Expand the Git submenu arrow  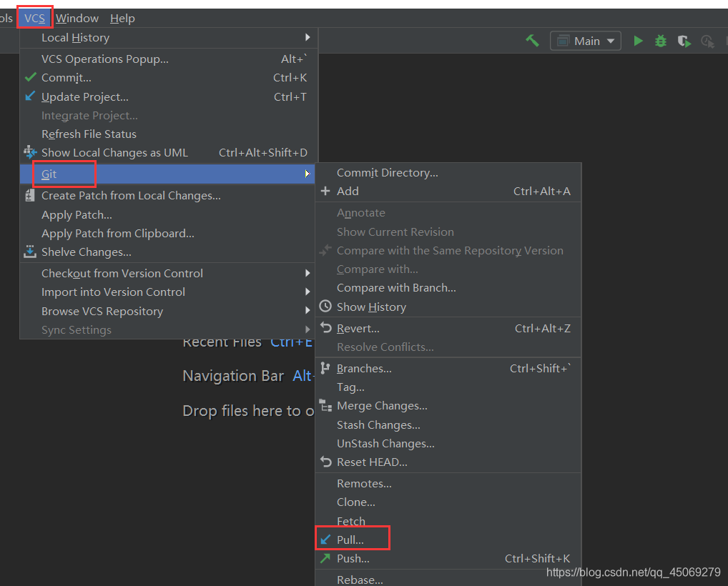(307, 174)
